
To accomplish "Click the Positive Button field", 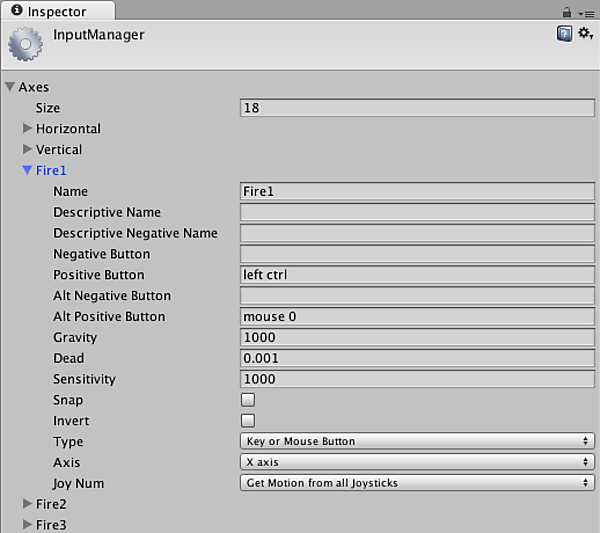I will click(x=417, y=275).
